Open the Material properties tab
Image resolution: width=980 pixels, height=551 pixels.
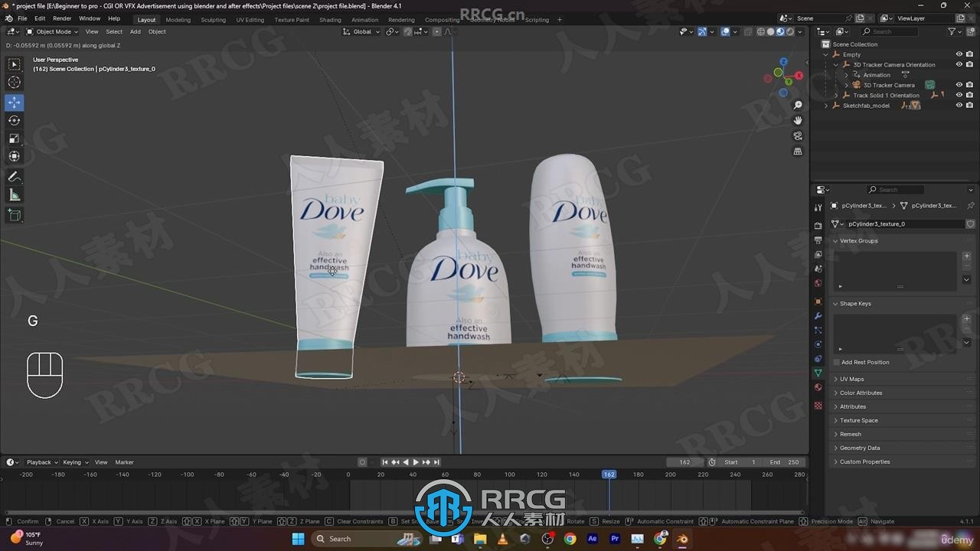[x=818, y=387]
